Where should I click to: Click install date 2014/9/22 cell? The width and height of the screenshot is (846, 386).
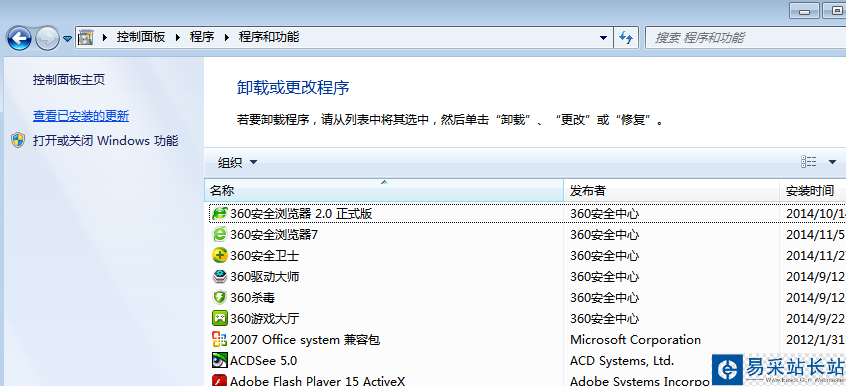[x=815, y=319]
